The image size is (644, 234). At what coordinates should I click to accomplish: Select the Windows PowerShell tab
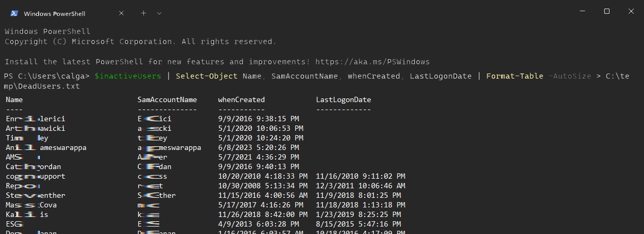tap(55, 13)
